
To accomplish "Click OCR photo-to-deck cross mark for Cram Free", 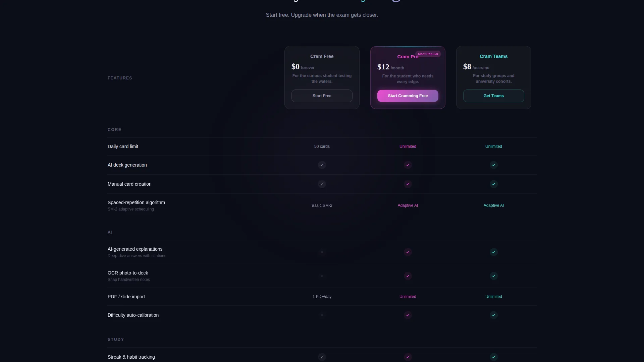I will [x=322, y=276].
